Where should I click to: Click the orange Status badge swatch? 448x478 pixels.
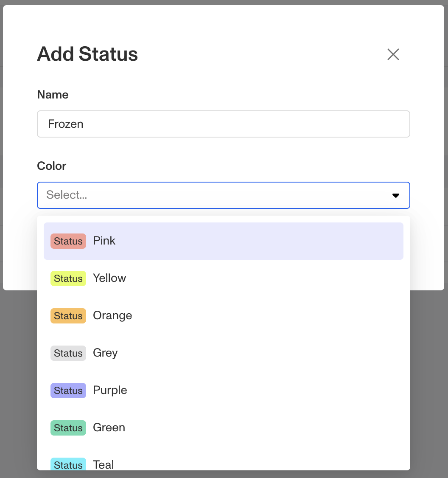pyautogui.click(x=68, y=316)
